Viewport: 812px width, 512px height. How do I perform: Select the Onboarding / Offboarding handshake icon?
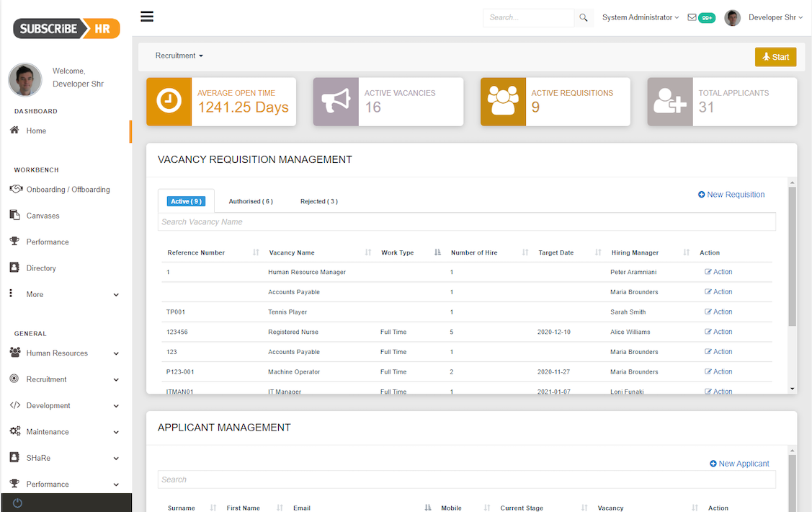tap(17, 189)
